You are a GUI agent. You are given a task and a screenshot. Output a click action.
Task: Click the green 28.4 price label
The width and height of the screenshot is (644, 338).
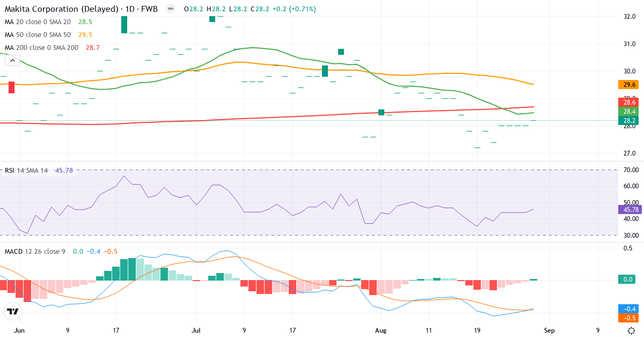coord(627,112)
